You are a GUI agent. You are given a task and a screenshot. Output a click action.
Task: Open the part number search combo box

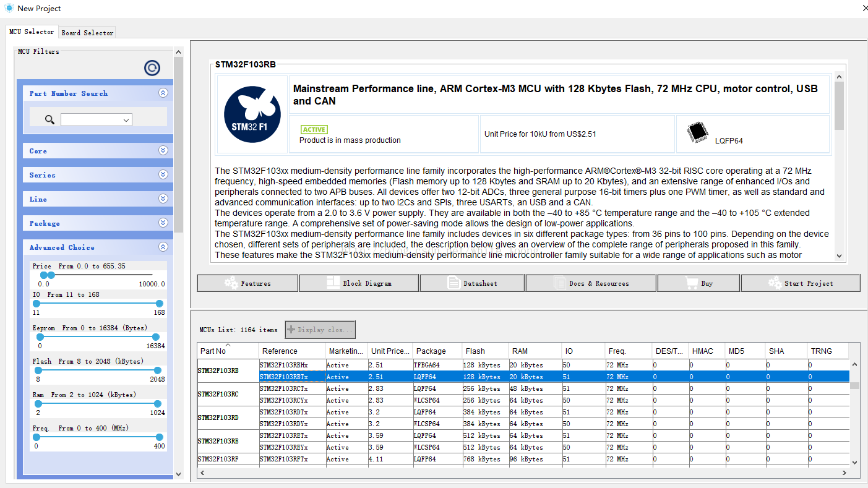[x=97, y=120]
